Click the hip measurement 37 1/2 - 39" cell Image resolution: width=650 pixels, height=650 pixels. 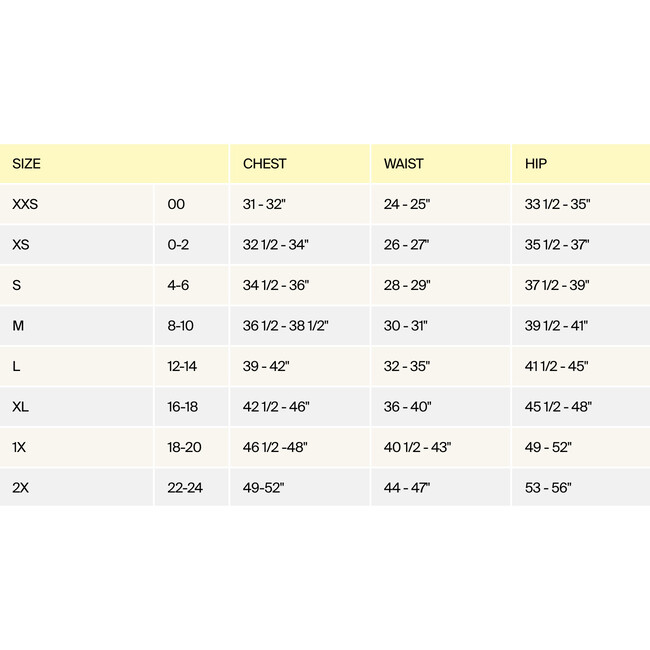pos(557,285)
